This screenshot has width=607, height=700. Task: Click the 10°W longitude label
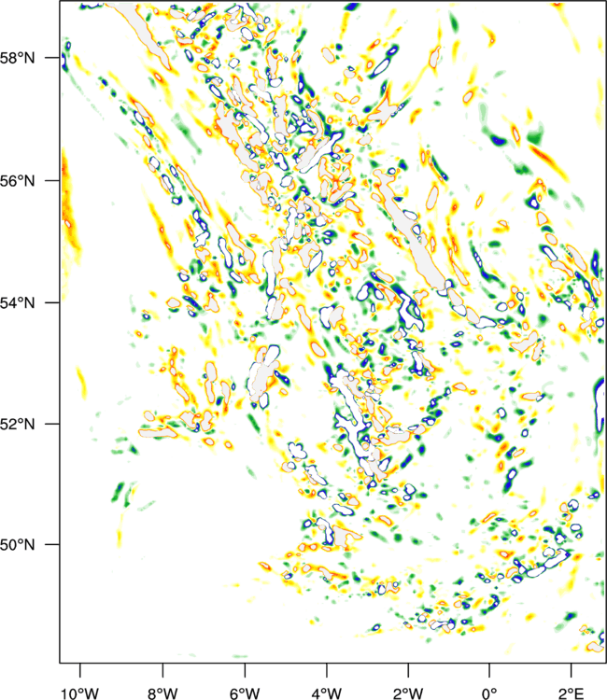click(x=79, y=693)
